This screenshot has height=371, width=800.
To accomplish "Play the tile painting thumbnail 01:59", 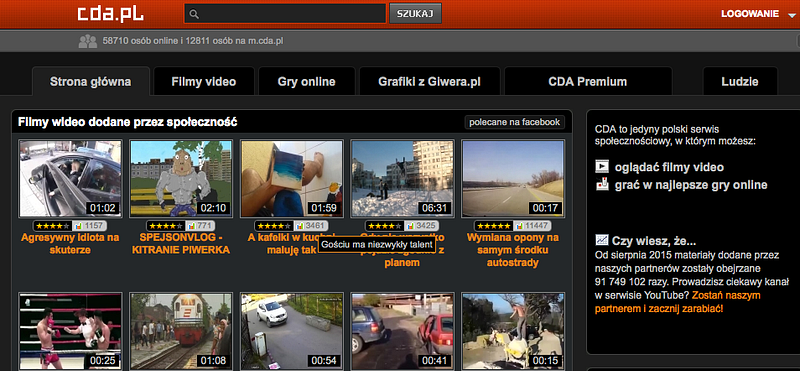I will 292,179.
